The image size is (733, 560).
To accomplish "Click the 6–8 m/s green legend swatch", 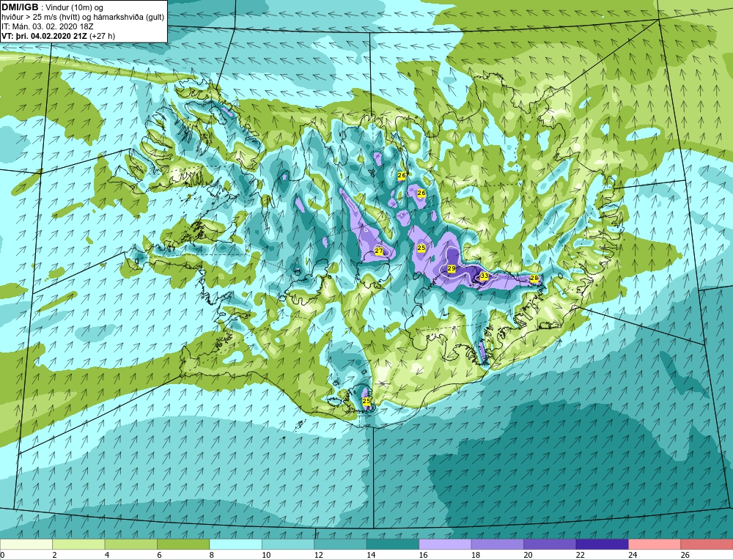I will [x=183, y=544].
